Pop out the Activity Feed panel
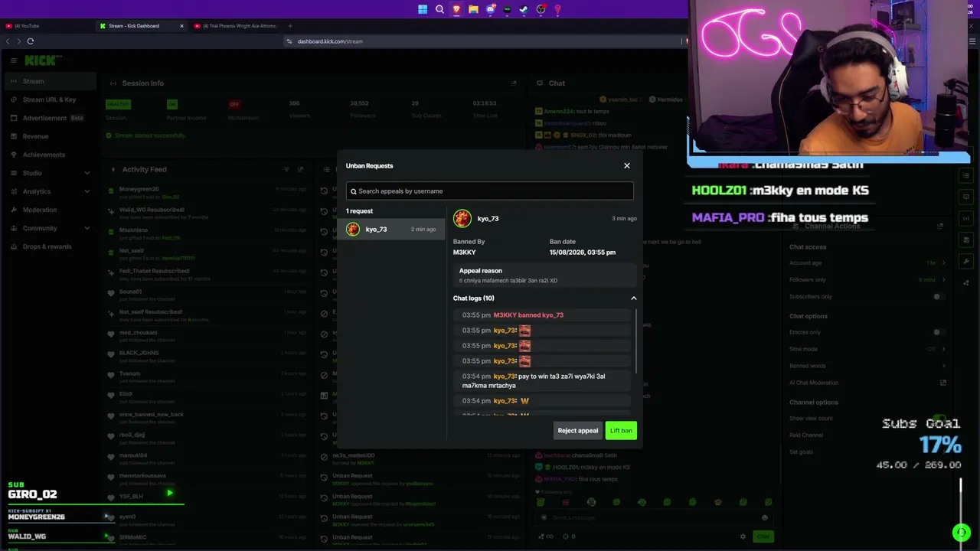This screenshot has width=980, height=551. pyautogui.click(x=300, y=169)
